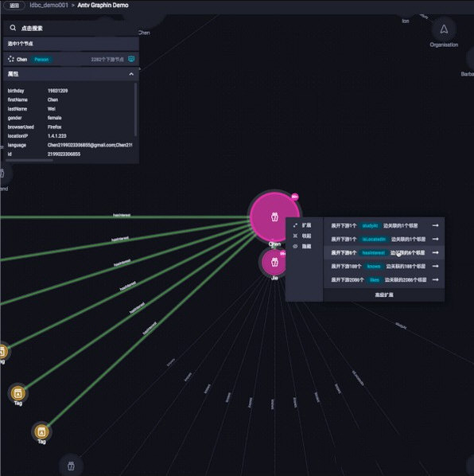This screenshot has height=476, width=474.
Task: Click the lowest orange Tag node
Action: [42, 431]
